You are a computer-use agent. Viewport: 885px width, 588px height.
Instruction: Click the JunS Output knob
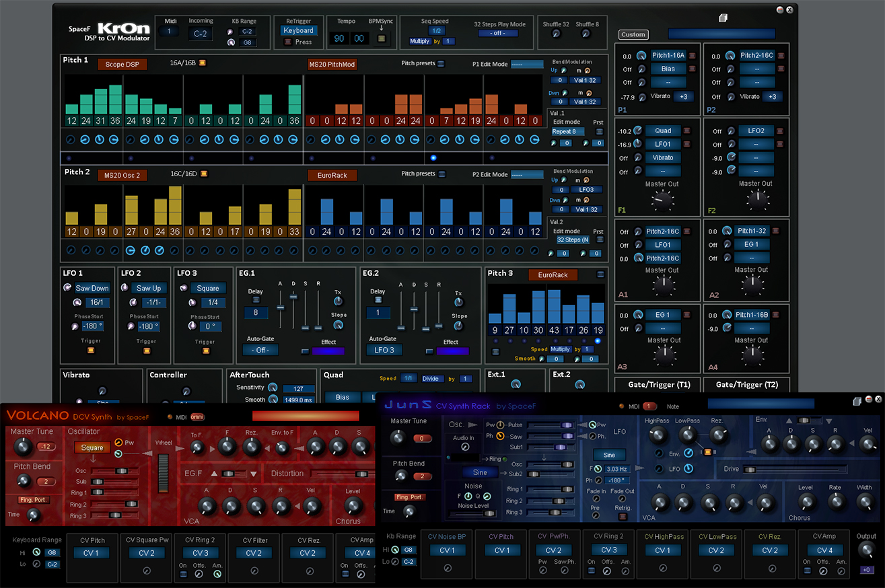point(866,550)
